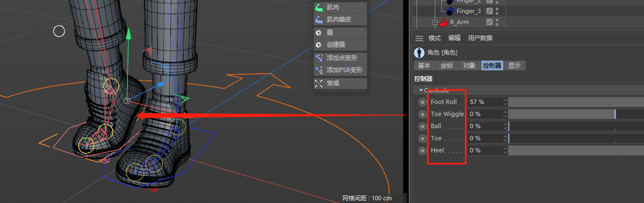The width and height of the screenshot is (644, 203).
Task: Click the muscle skin icon beside 肌肉蒙皮
Action: point(319,19)
